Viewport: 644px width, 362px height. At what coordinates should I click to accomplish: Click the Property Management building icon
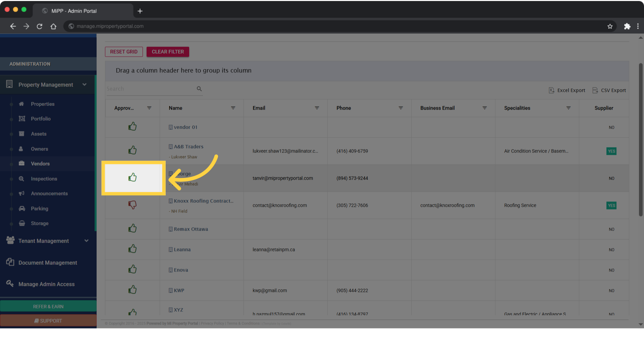(9, 84)
